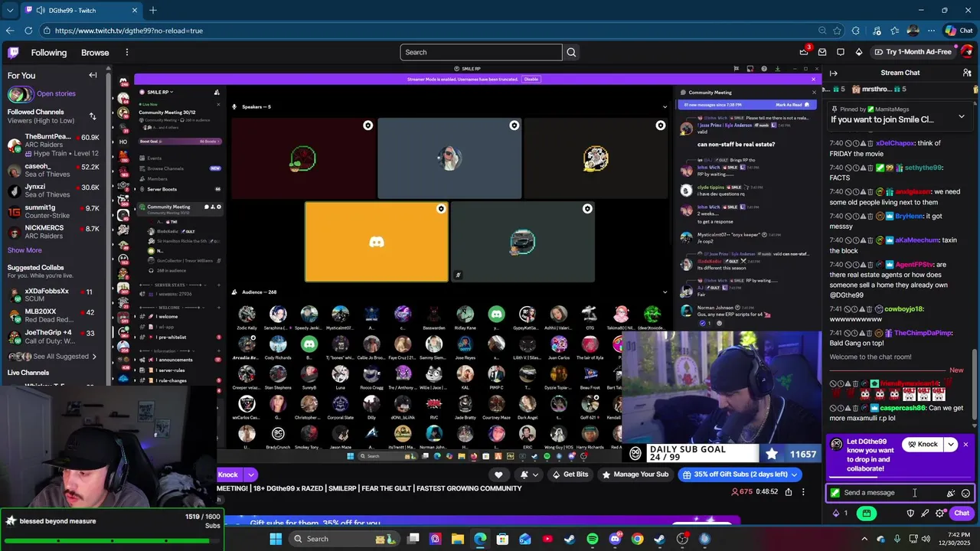Click the orange Discord speaker tile
Screen dimensions: 980x551
[377, 242]
